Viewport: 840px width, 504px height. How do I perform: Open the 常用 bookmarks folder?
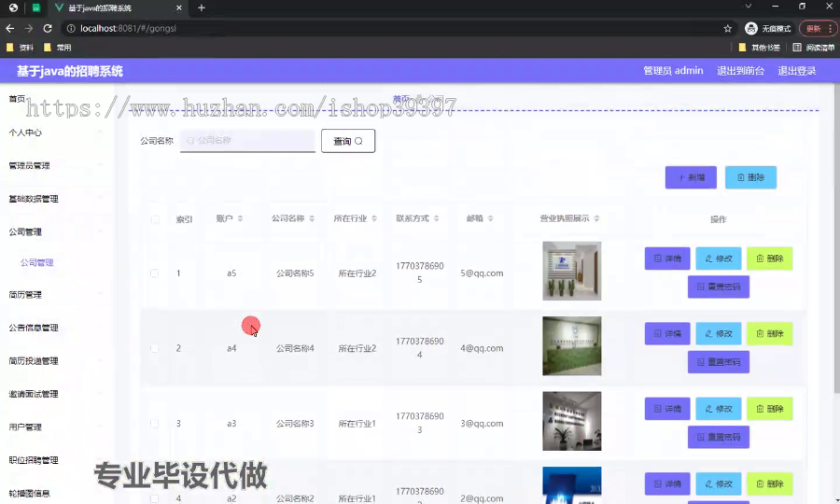click(57, 48)
